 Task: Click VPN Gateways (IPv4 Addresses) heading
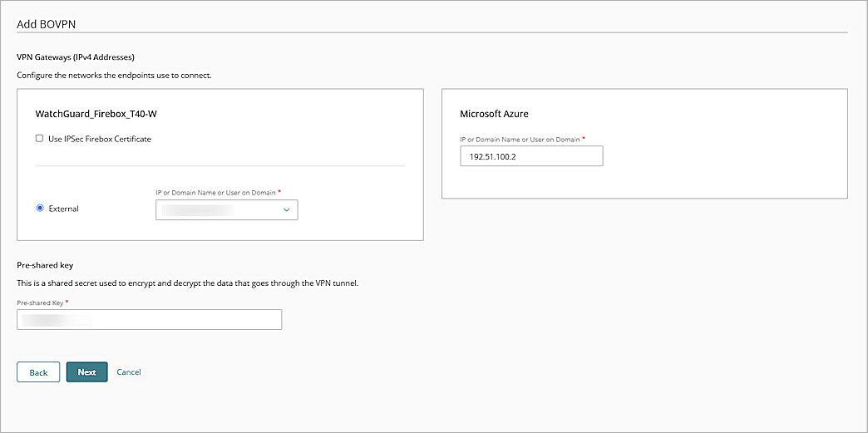click(x=76, y=57)
